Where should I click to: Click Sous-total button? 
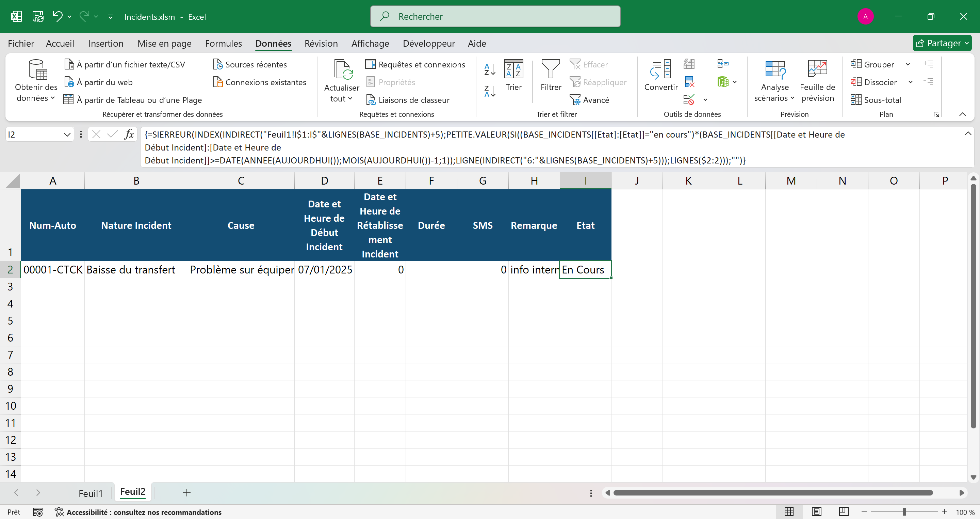876,100
